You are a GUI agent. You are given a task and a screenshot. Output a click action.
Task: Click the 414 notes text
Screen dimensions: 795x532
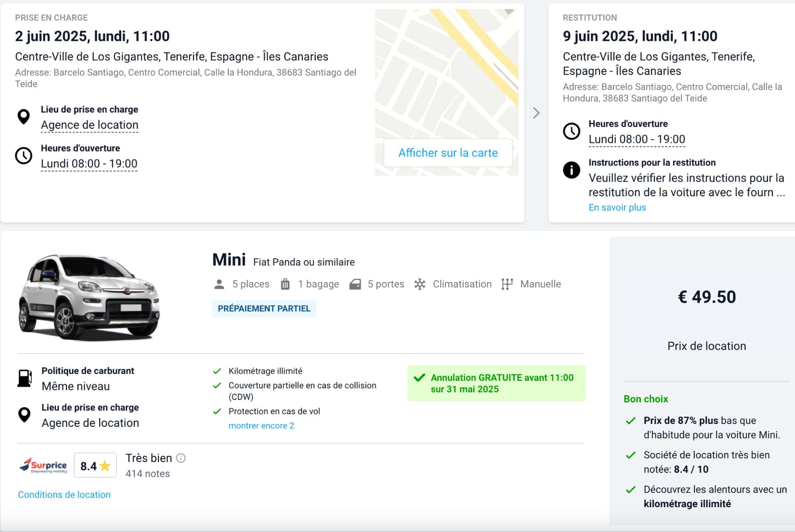click(147, 474)
